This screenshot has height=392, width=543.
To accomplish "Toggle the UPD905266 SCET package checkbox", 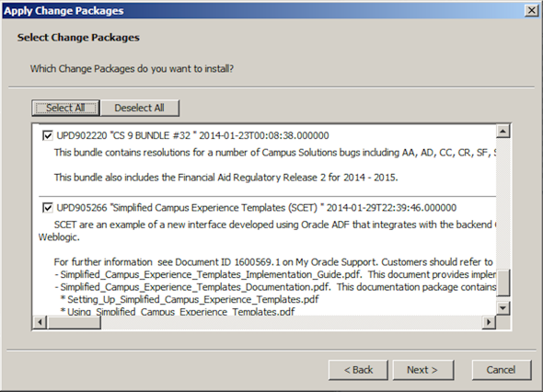I will (x=48, y=208).
